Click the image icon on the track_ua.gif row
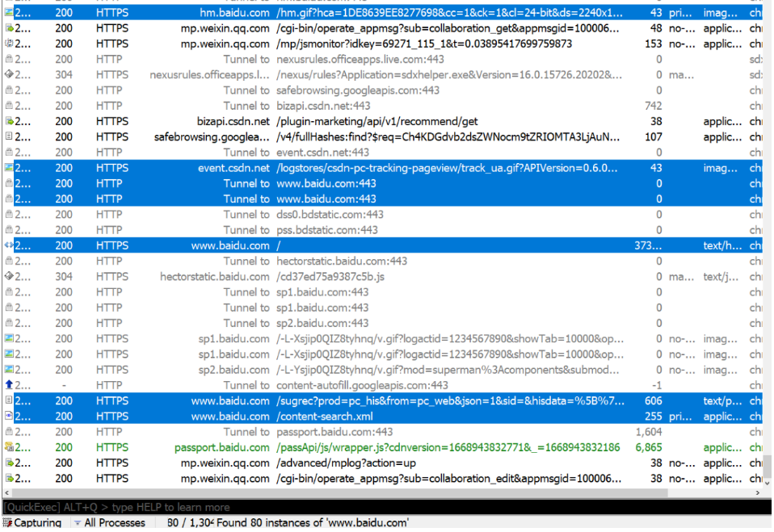The image size is (774, 532). [x=9, y=168]
